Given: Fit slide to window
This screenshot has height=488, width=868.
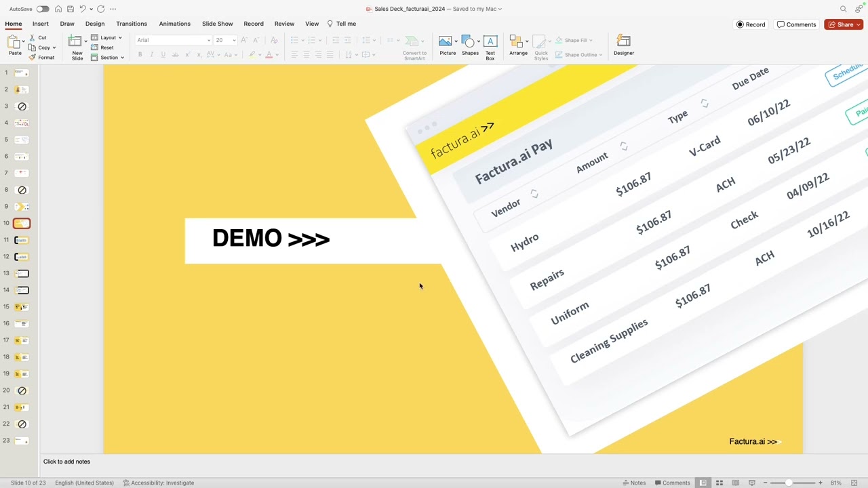Looking at the screenshot, I should point(854,483).
